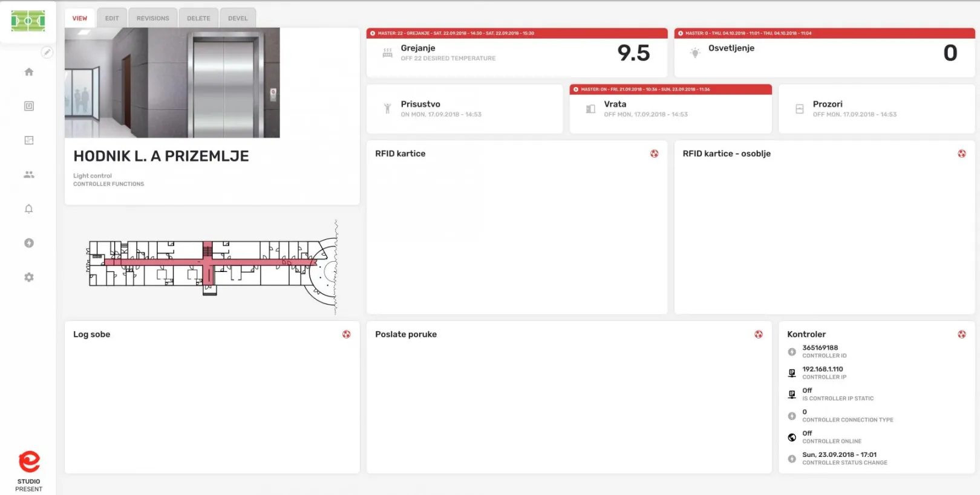Image resolution: width=980 pixels, height=495 pixels.
Task: Click the person icon in Prisustvo card
Action: (387, 109)
